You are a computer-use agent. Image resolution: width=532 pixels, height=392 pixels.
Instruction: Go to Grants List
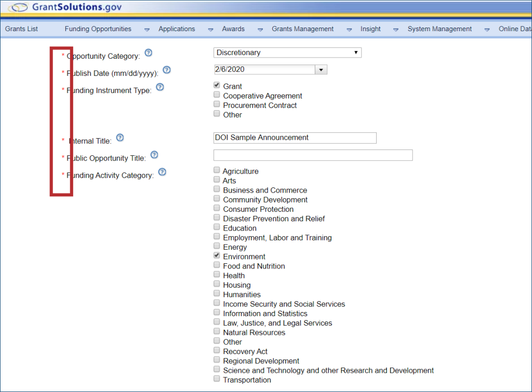pyautogui.click(x=21, y=29)
